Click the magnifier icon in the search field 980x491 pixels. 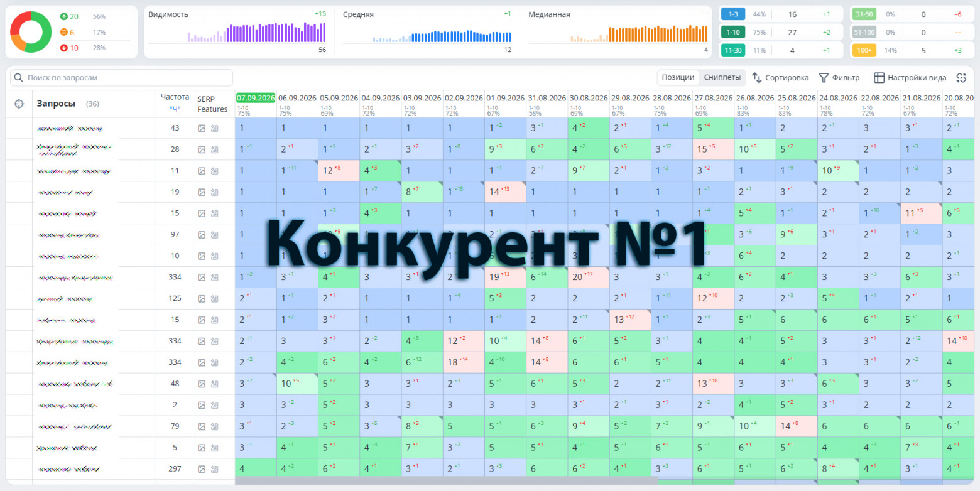click(19, 78)
